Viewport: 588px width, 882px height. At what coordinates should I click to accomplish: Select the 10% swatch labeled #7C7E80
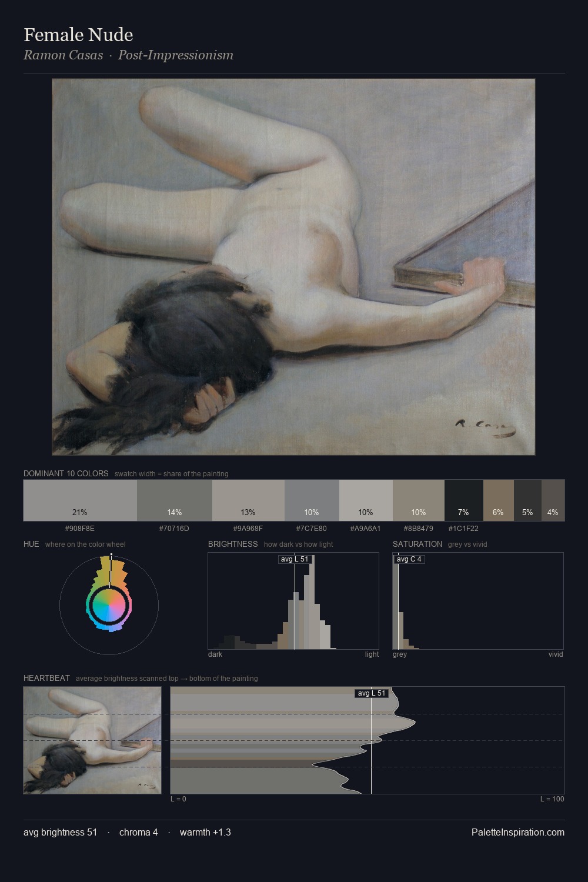pos(312,500)
